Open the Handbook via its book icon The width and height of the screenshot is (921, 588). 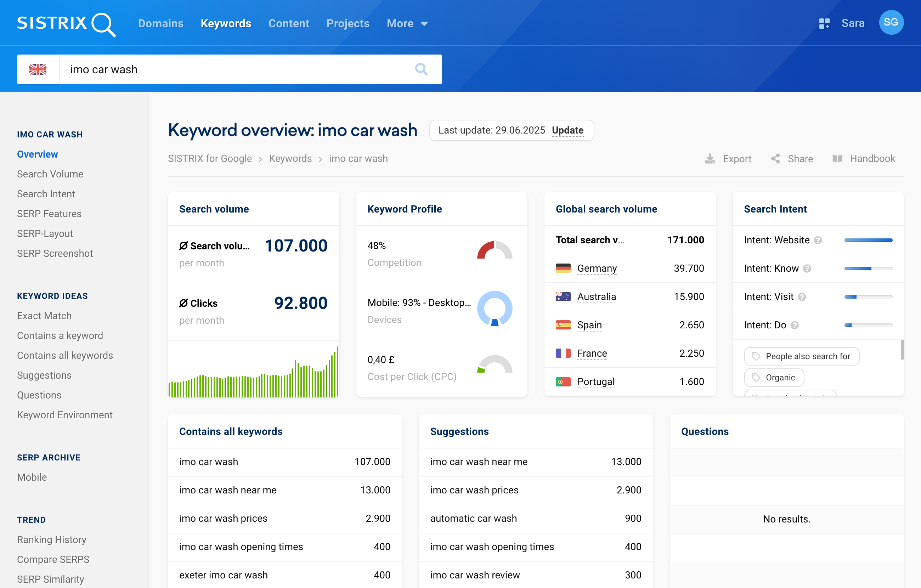[x=839, y=158]
